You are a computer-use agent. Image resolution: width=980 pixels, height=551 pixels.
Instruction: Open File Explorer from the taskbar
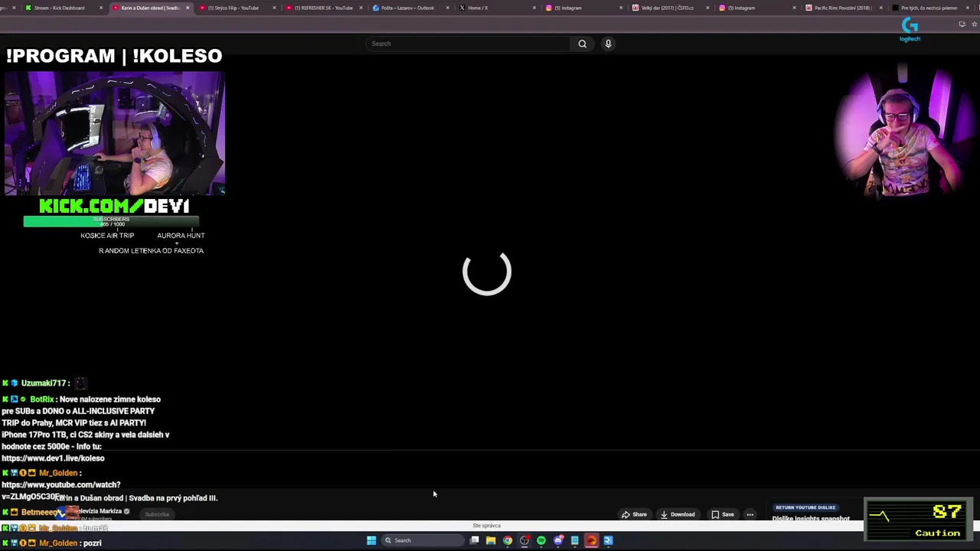pos(491,540)
